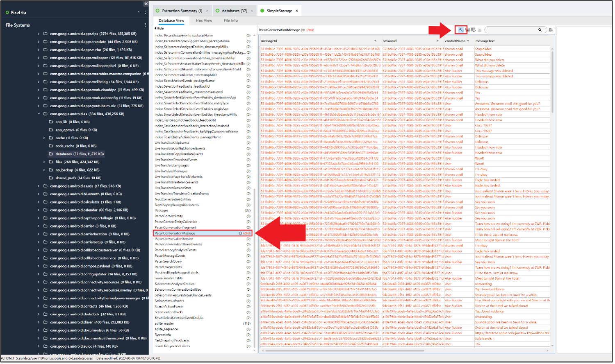Collapse the com.google.android.as folder

pyautogui.click(x=39, y=114)
